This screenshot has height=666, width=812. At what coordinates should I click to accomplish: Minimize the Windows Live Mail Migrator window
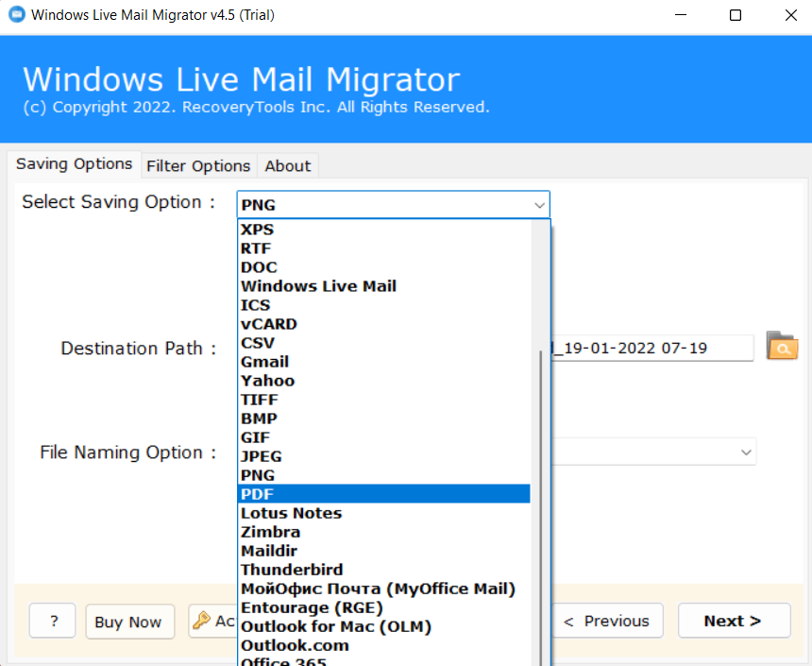pos(681,15)
